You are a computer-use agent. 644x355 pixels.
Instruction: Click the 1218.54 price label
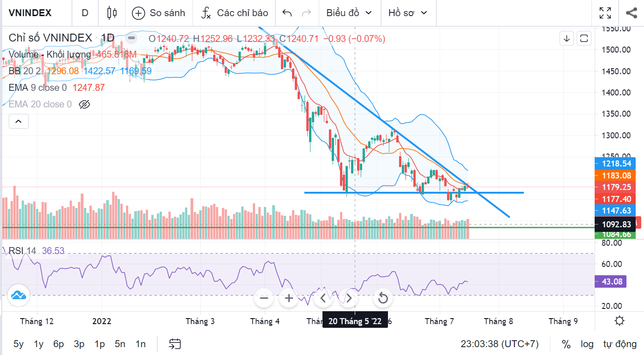point(615,163)
